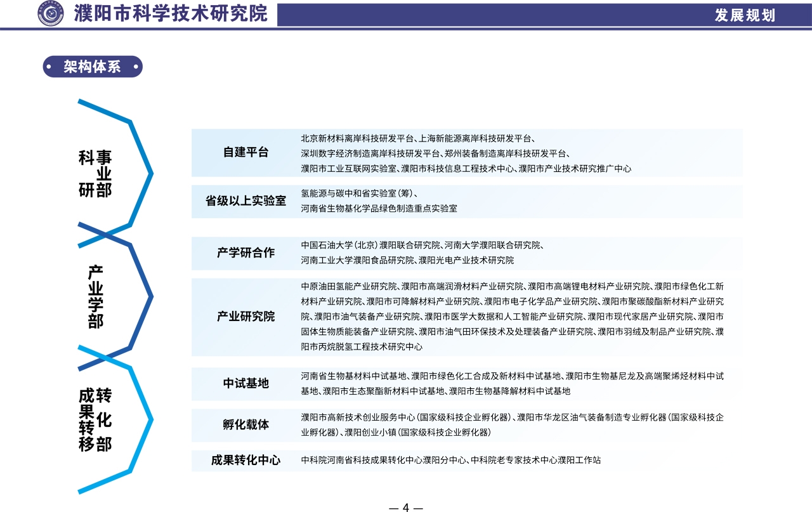Click the 成果转化转移部 department label
This screenshot has height=512, width=812.
95,420
